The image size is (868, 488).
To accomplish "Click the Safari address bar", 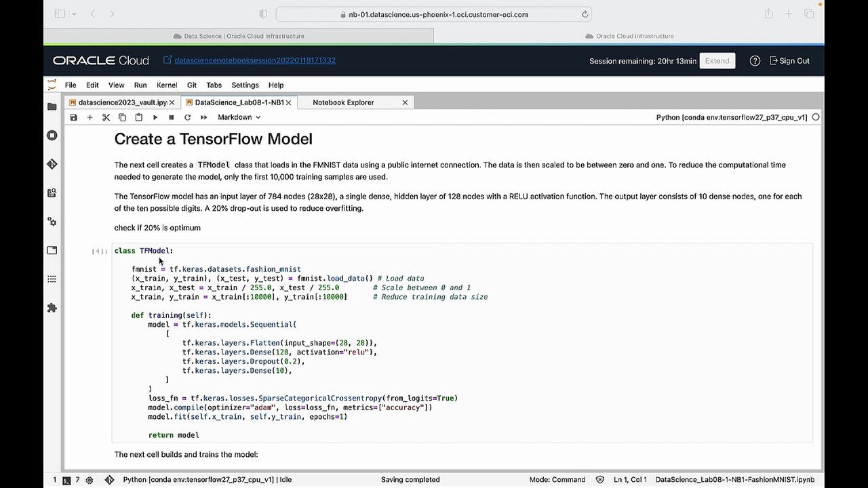I will 434,14.
